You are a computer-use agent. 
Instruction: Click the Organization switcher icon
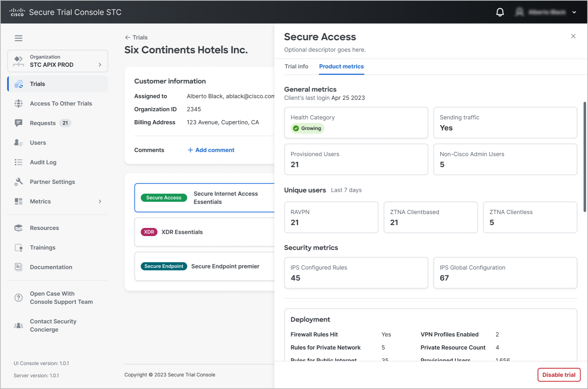click(18, 61)
